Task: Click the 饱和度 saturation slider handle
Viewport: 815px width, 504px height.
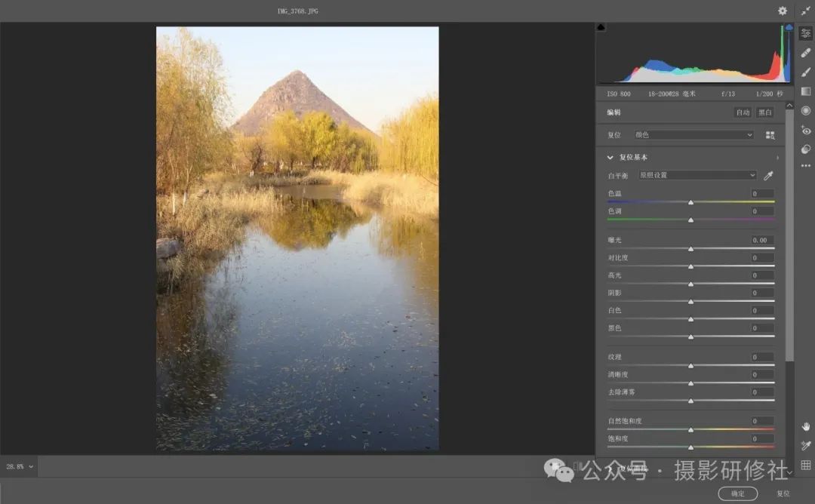Action: point(690,447)
